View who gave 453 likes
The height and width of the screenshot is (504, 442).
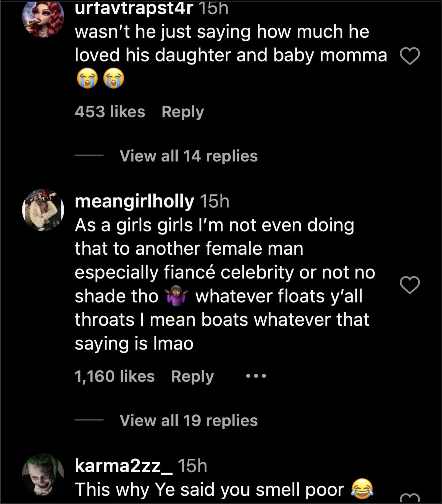click(110, 112)
